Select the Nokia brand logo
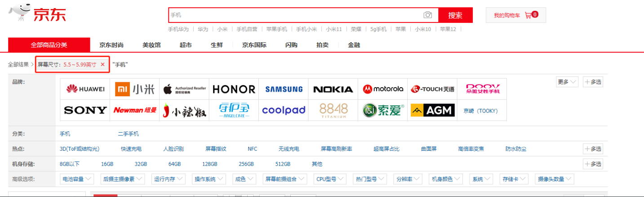Screen dimensions: 644x197 coord(333,89)
